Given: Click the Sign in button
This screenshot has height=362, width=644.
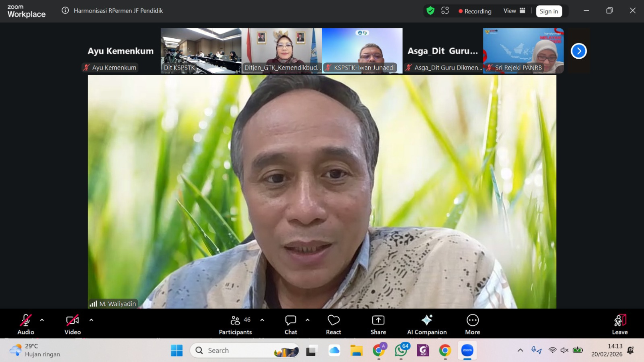Looking at the screenshot, I should coord(549,11).
